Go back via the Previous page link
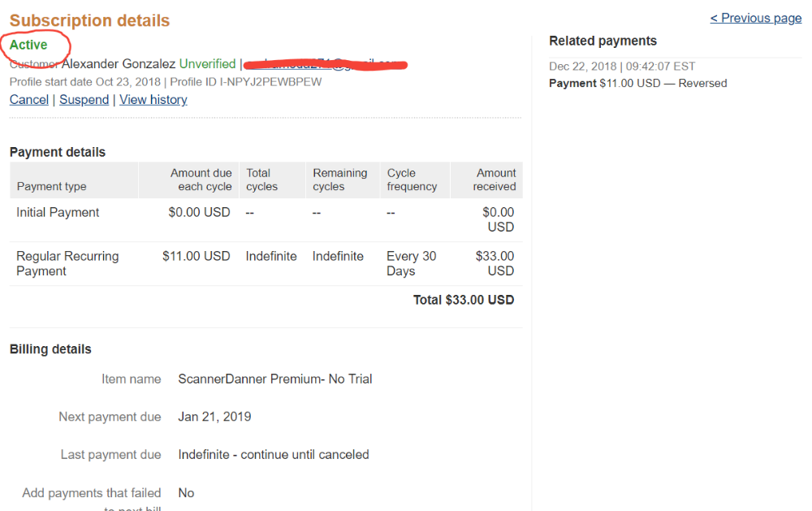 (755, 18)
